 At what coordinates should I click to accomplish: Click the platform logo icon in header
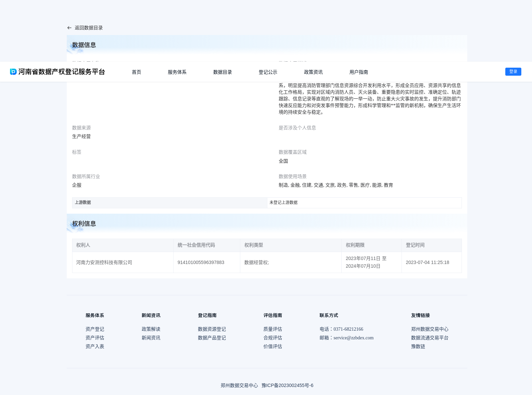pyautogui.click(x=13, y=72)
